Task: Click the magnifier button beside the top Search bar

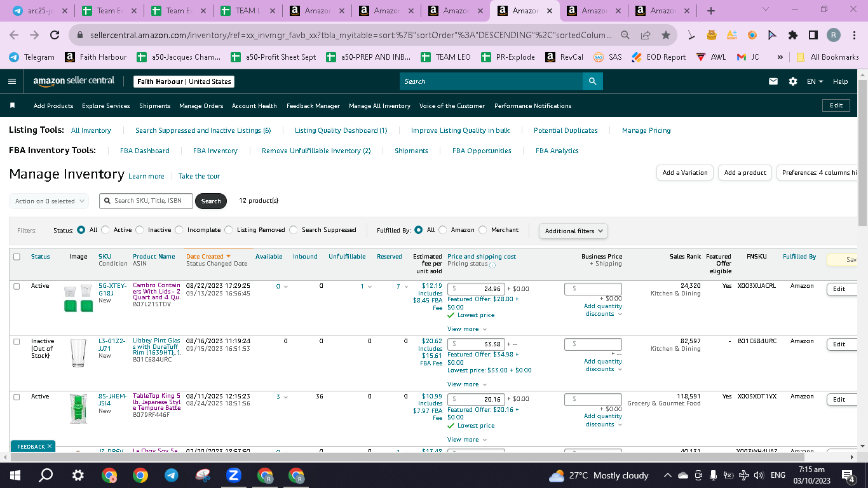Action: tap(592, 81)
